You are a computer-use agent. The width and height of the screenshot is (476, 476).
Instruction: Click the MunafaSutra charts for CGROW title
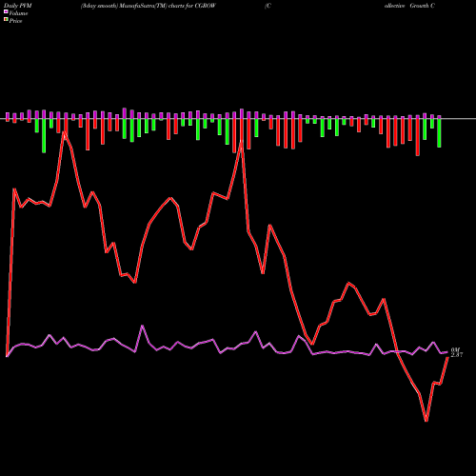(x=149, y=6)
